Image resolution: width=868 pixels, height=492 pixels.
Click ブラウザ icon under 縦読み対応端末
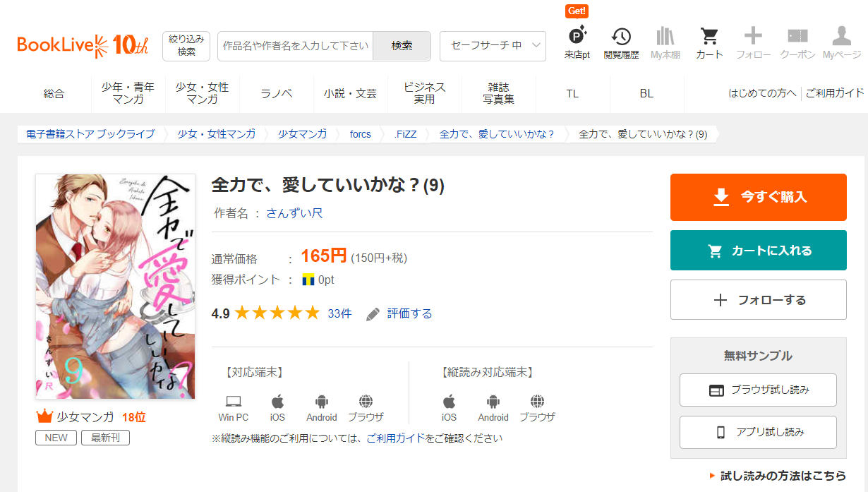[x=537, y=402]
